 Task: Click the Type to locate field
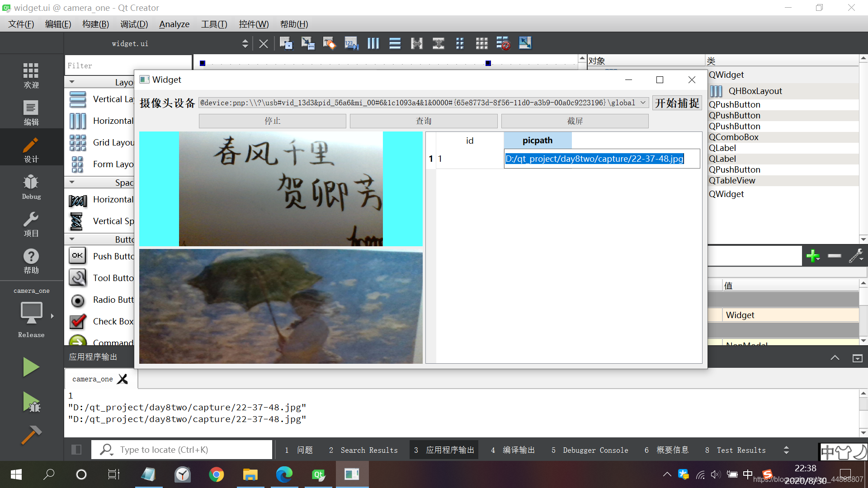[x=182, y=450]
